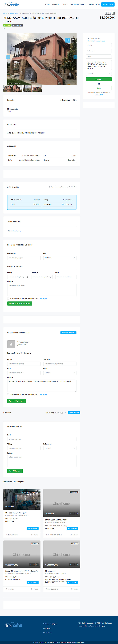Screen dimensions: 118x644
Task: Open the ΑΝΑΖΗΤΗΣΗ ΜΕ ΧΑΡΤΗ menu
Action: tap(78, 4)
